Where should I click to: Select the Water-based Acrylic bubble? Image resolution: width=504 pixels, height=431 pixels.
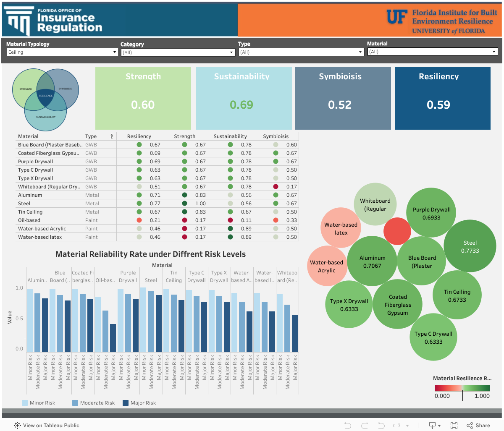point(326,266)
